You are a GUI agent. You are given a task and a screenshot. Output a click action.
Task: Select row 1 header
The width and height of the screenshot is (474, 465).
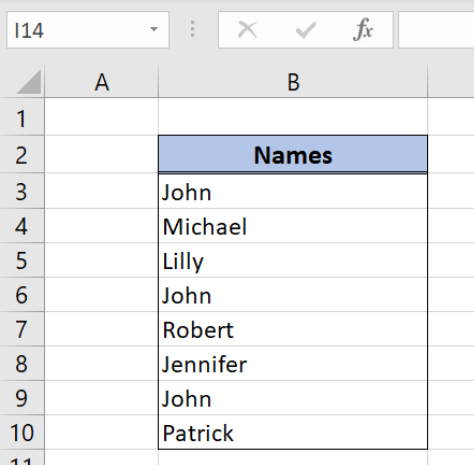pos(22,117)
